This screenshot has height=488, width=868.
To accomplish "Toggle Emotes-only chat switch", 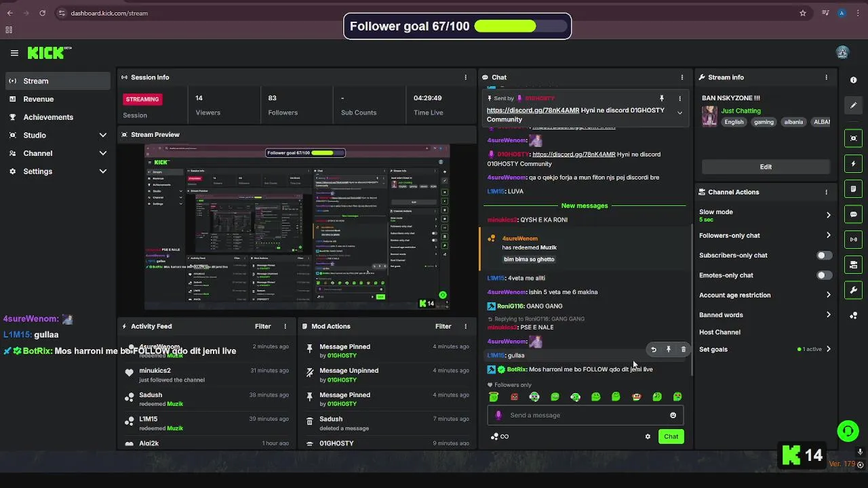I will point(824,275).
